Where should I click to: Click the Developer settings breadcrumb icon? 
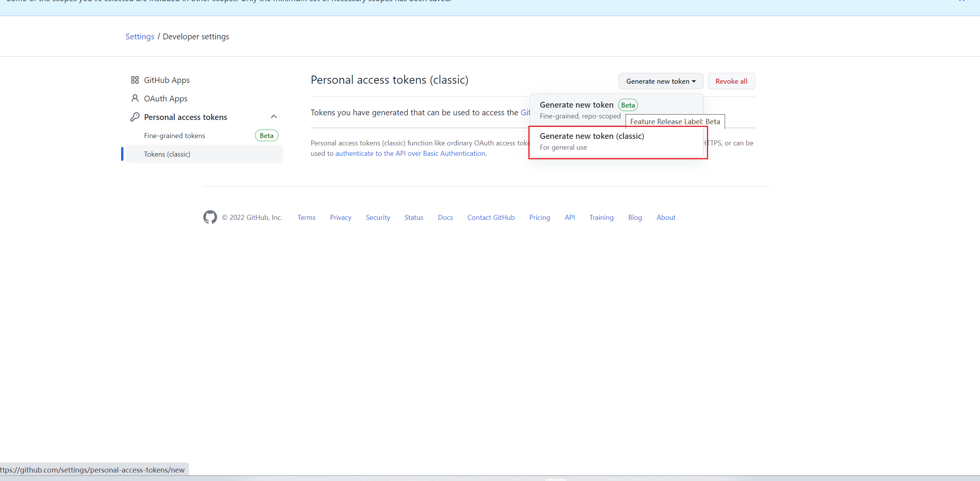(196, 36)
